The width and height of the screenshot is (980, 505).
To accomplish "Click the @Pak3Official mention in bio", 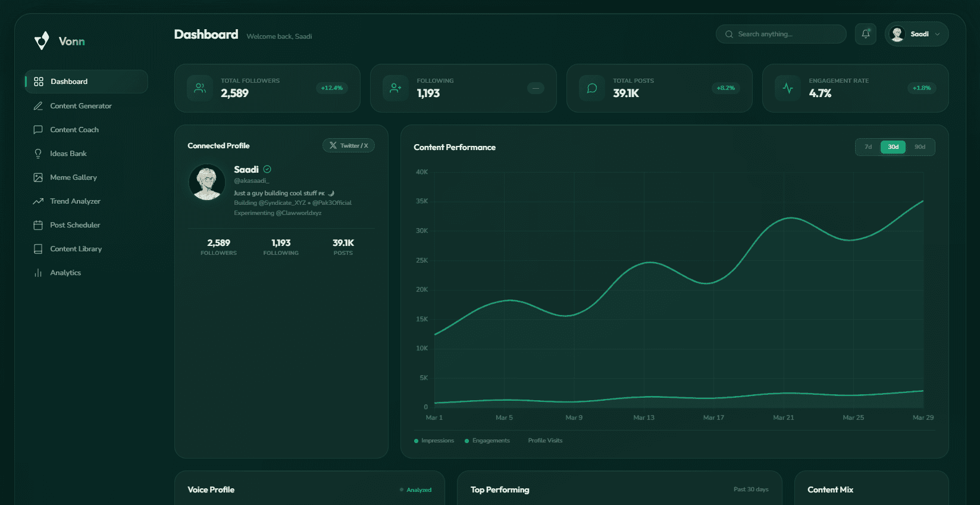I will pyautogui.click(x=332, y=203).
